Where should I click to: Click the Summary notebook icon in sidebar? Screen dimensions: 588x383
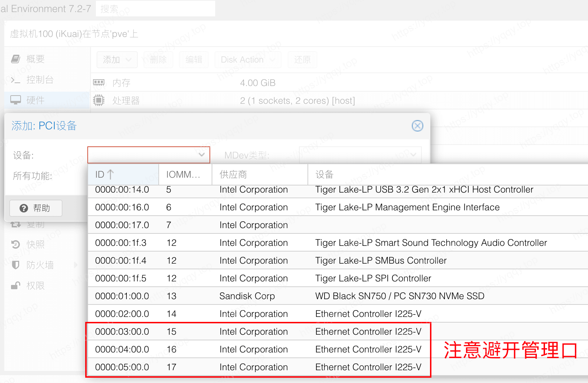click(15, 59)
